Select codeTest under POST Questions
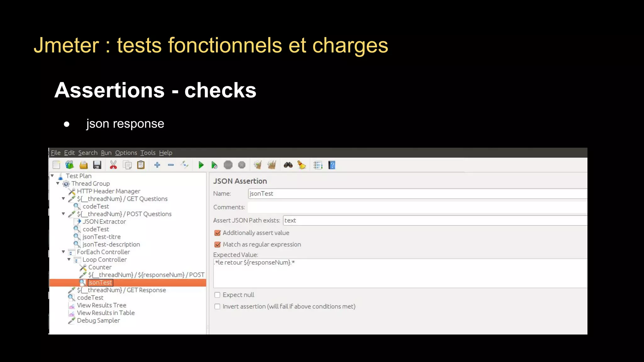The width and height of the screenshot is (644, 362). point(96,229)
